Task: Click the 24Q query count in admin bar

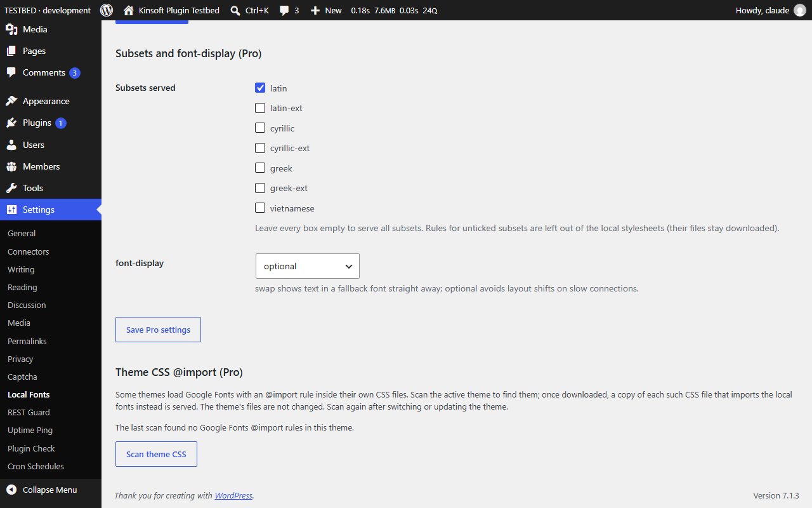Action: pyautogui.click(x=429, y=11)
